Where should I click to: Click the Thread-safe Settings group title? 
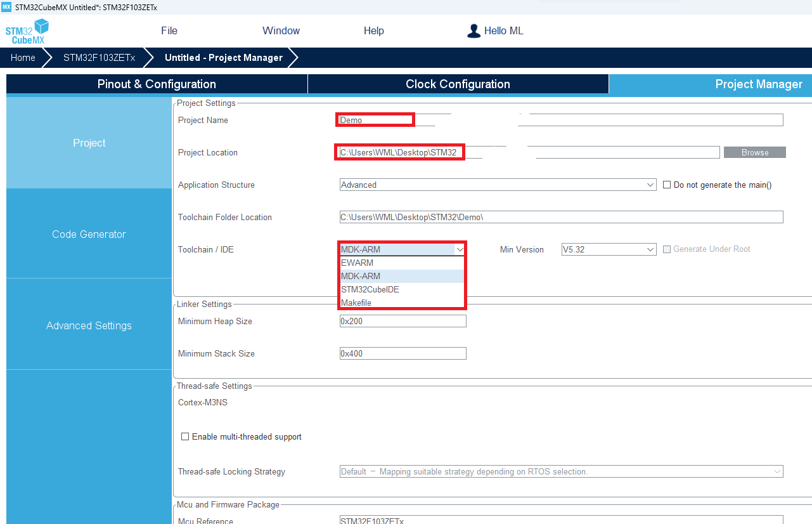coord(214,386)
